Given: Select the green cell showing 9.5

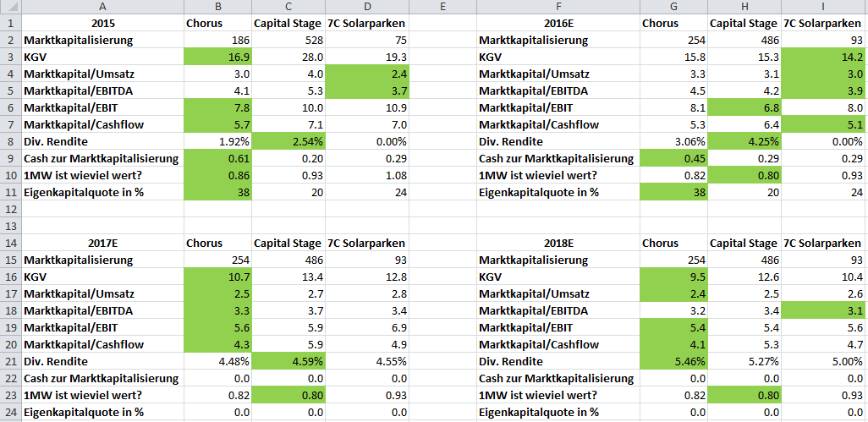Looking at the screenshot, I should click(673, 277).
